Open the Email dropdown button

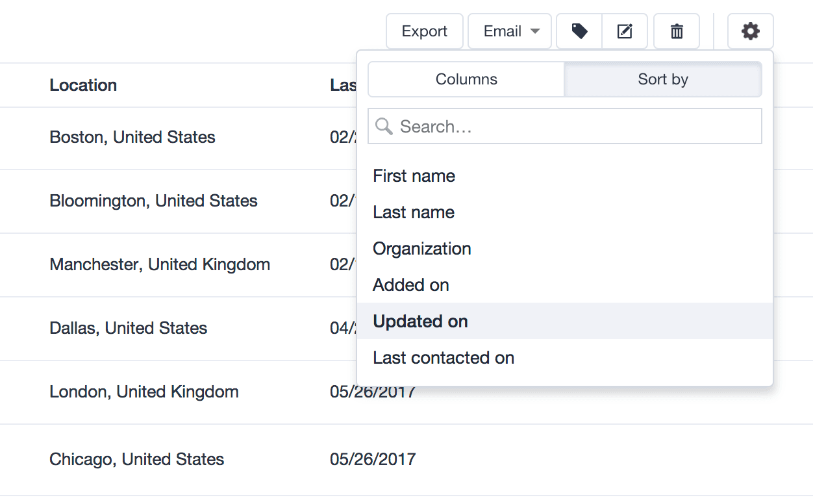pos(510,31)
